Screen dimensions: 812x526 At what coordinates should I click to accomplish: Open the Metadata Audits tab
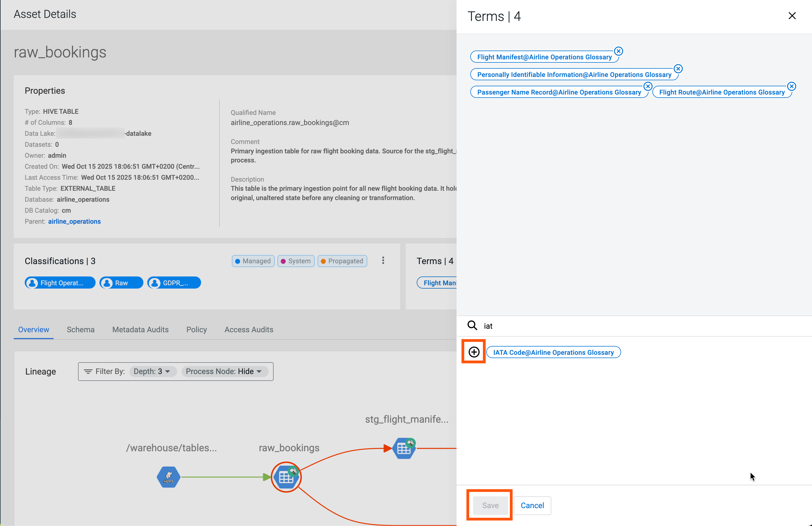tap(140, 330)
